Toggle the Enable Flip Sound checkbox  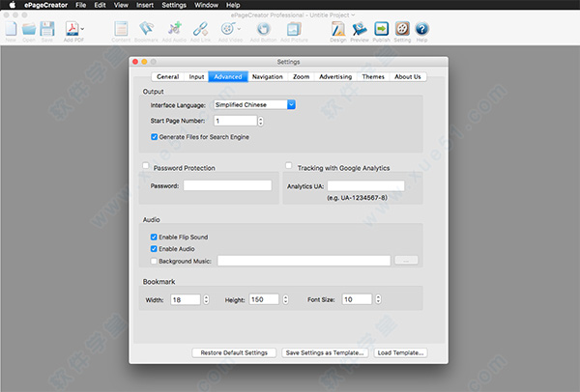tap(154, 237)
